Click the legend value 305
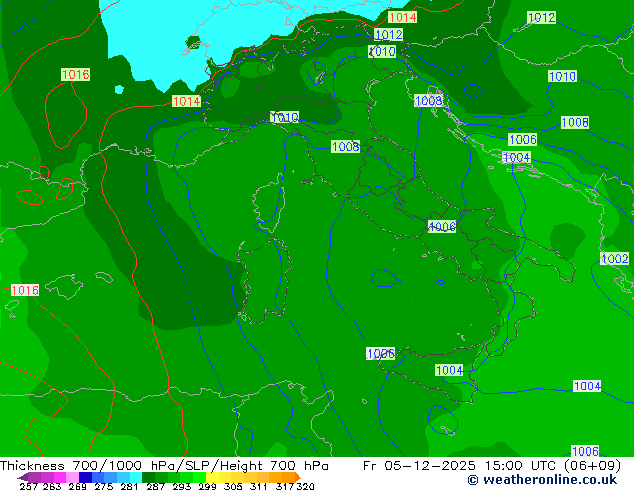634x490 pixels. [x=233, y=486]
